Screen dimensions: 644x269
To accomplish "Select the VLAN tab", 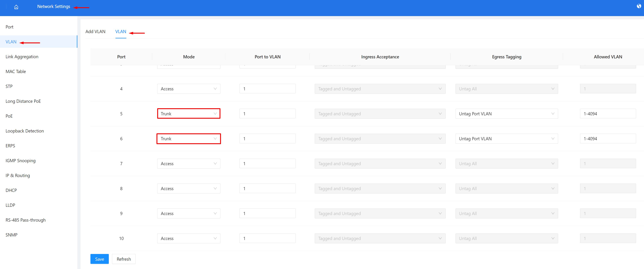I will 121,31.
